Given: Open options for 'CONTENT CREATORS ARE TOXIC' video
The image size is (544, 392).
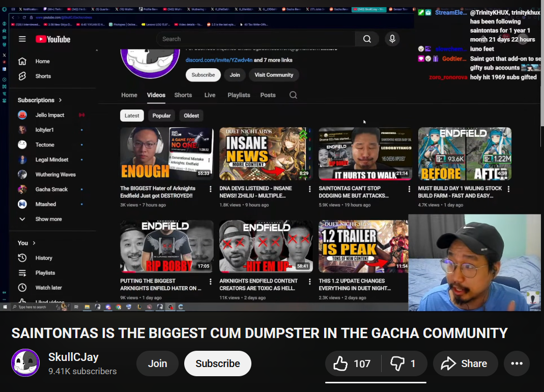Looking at the screenshot, I should [309, 282].
